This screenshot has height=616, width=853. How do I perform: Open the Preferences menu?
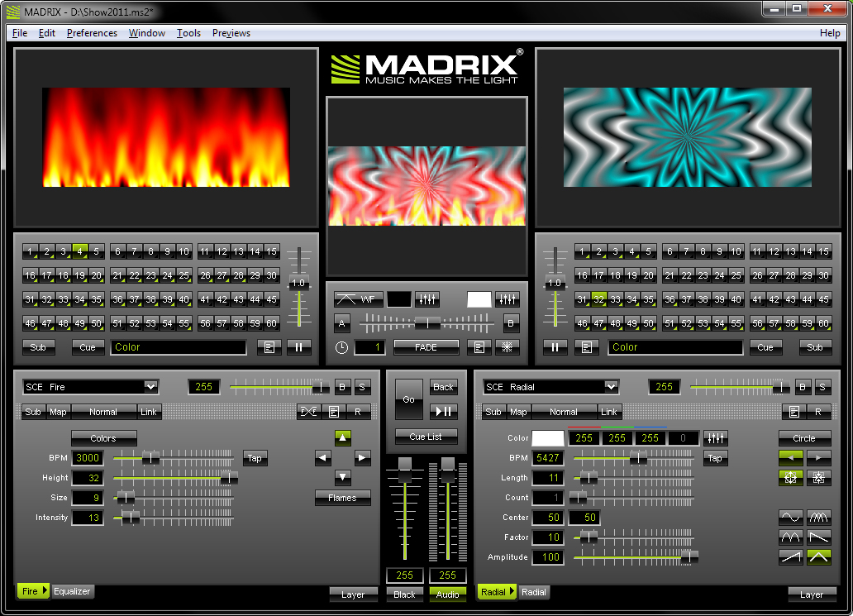[92, 33]
